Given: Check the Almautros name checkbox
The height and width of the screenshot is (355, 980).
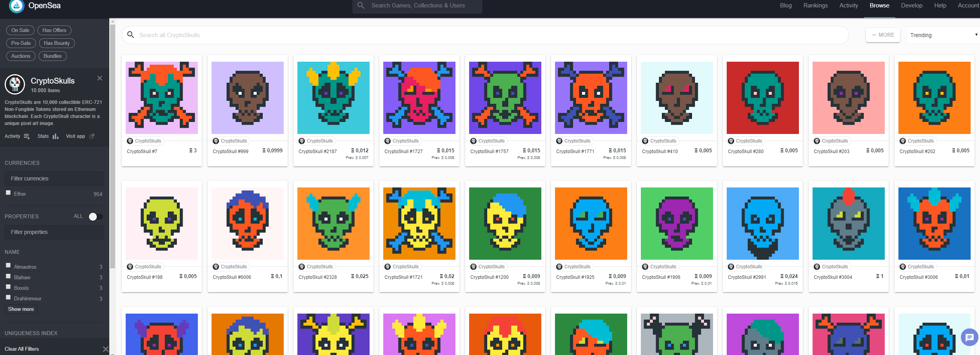Looking at the screenshot, I should [x=8, y=265].
